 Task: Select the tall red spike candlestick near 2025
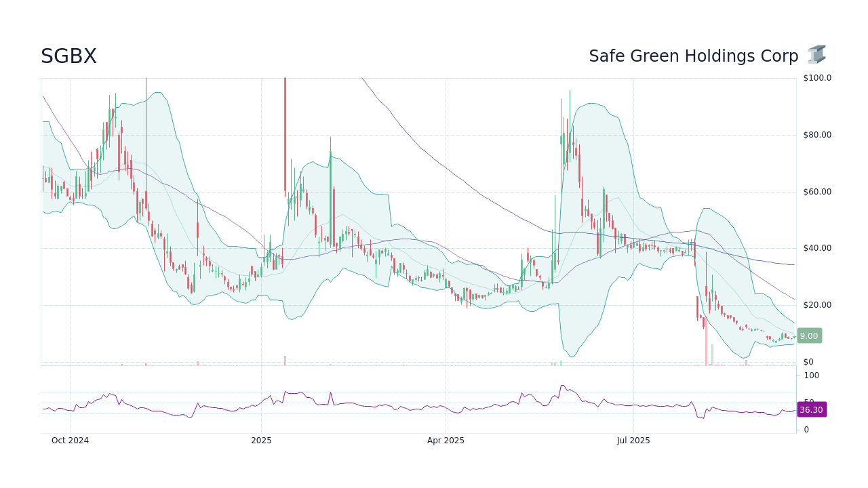click(285, 136)
